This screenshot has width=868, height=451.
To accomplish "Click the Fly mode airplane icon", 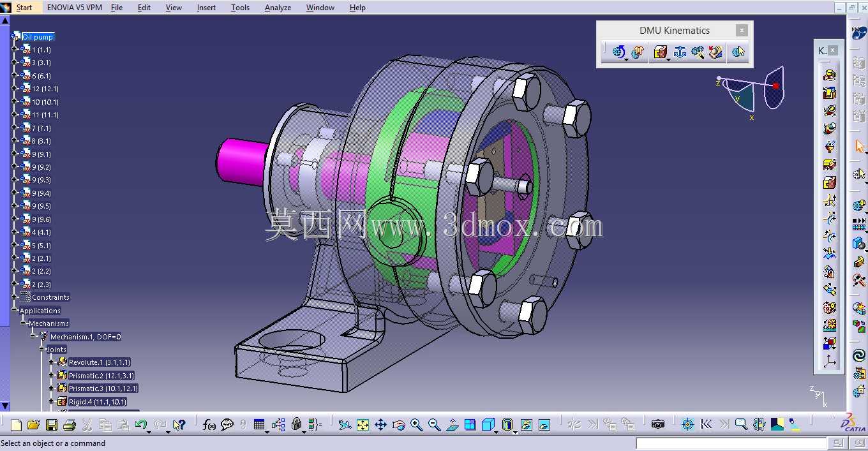I will pyautogui.click(x=345, y=425).
